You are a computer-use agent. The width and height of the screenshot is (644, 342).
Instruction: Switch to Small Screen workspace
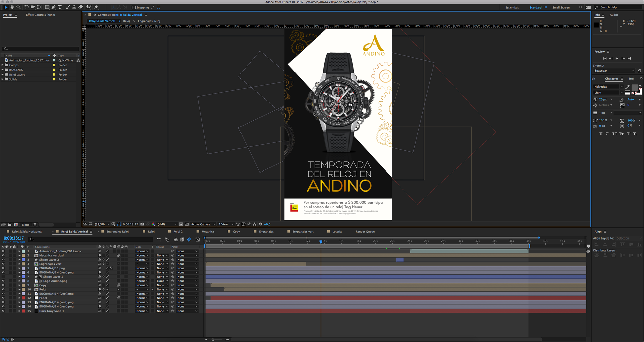pyautogui.click(x=561, y=7)
